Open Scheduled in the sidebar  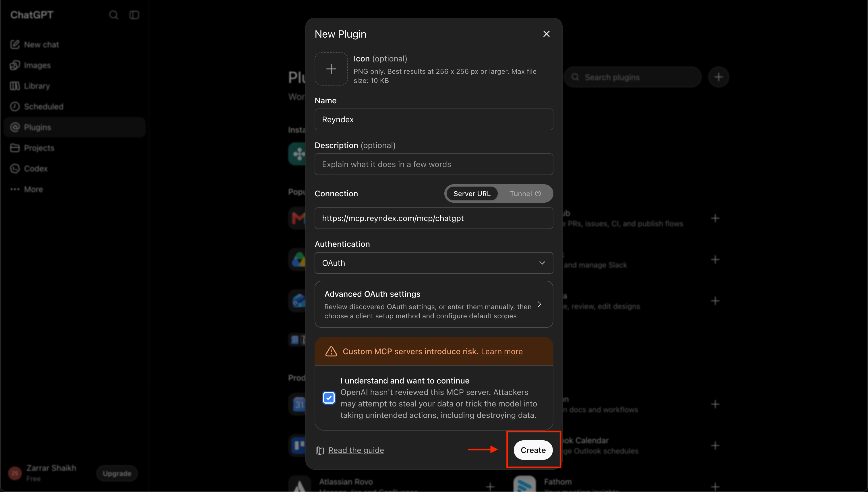[x=74, y=106]
